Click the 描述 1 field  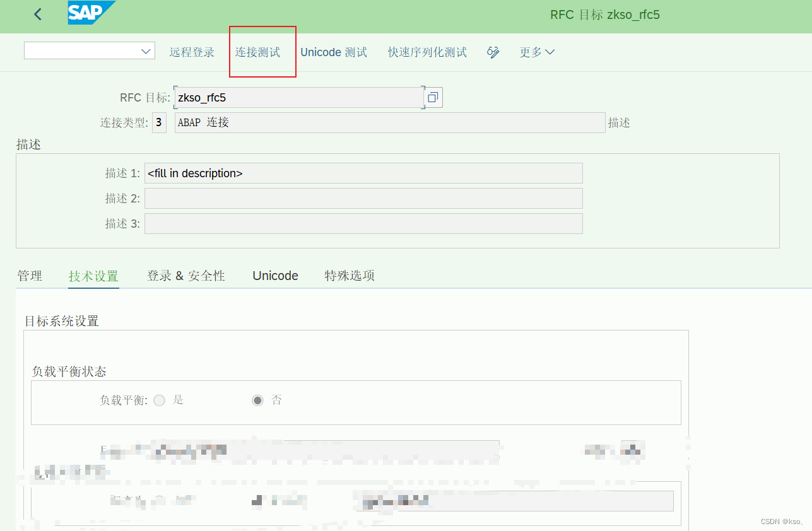pyautogui.click(x=363, y=173)
